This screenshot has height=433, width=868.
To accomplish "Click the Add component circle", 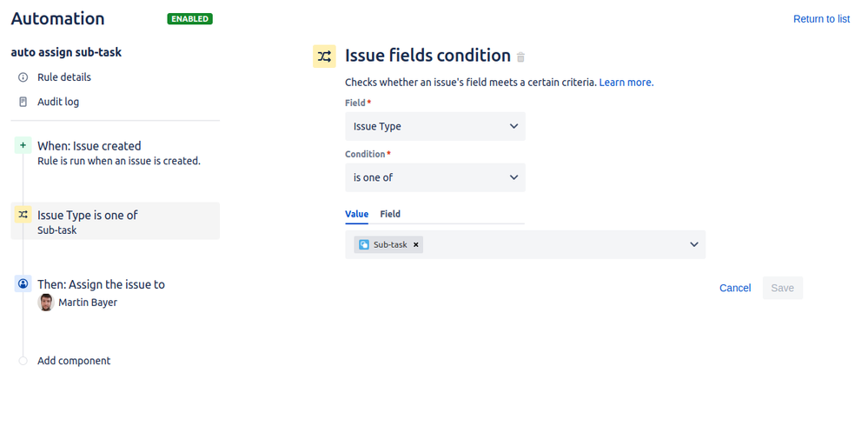I will point(23,361).
